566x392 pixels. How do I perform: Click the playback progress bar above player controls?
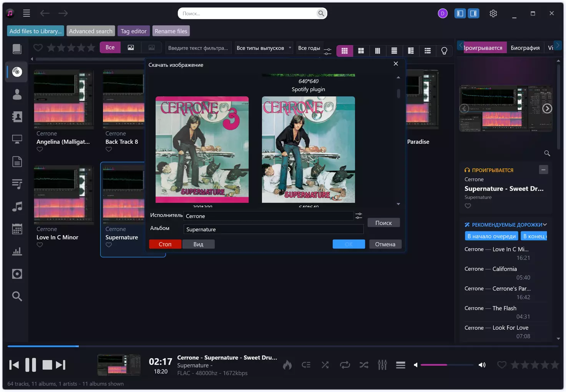[283, 346]
